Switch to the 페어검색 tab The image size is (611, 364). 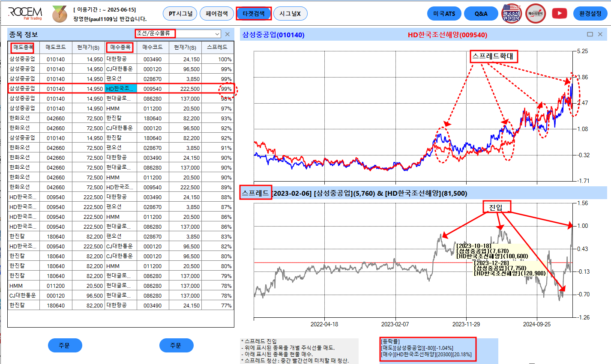(x=217, y=14)
